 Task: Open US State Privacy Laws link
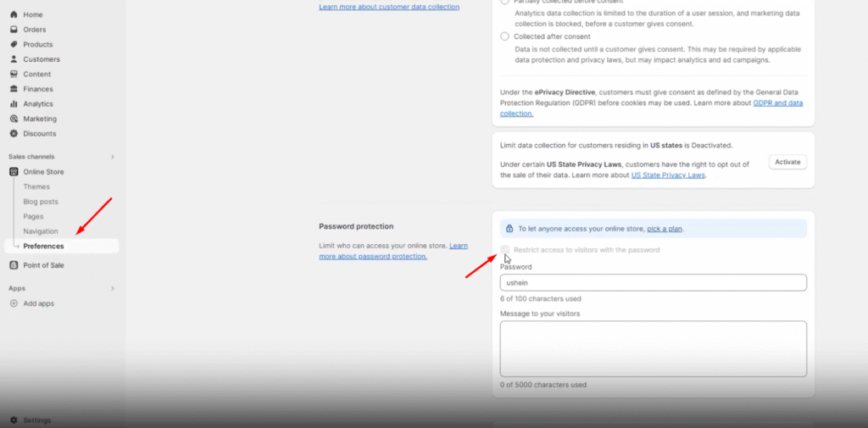click(x=668, y=175)
